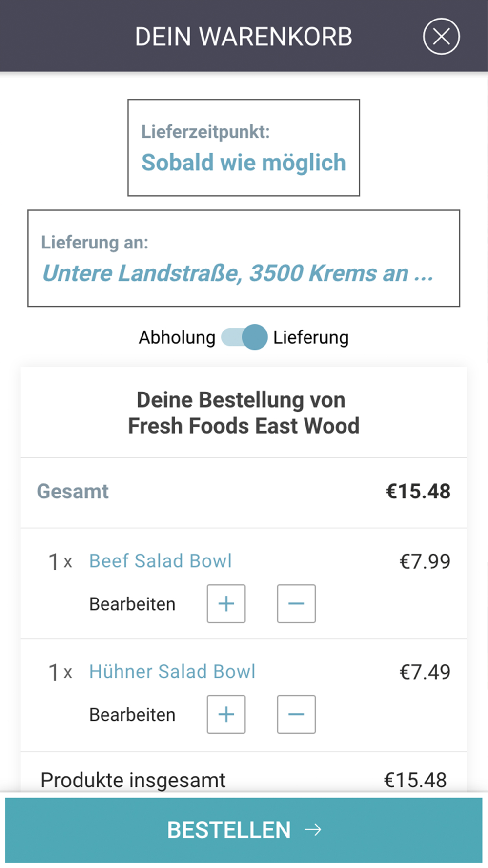Remove one Hühner Salad Bowl with minus
488x868 pixels.
click(x=296, y=715)
